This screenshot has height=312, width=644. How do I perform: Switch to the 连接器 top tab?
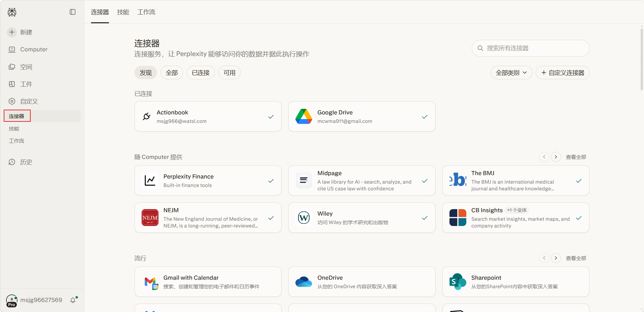click(100, 12)
